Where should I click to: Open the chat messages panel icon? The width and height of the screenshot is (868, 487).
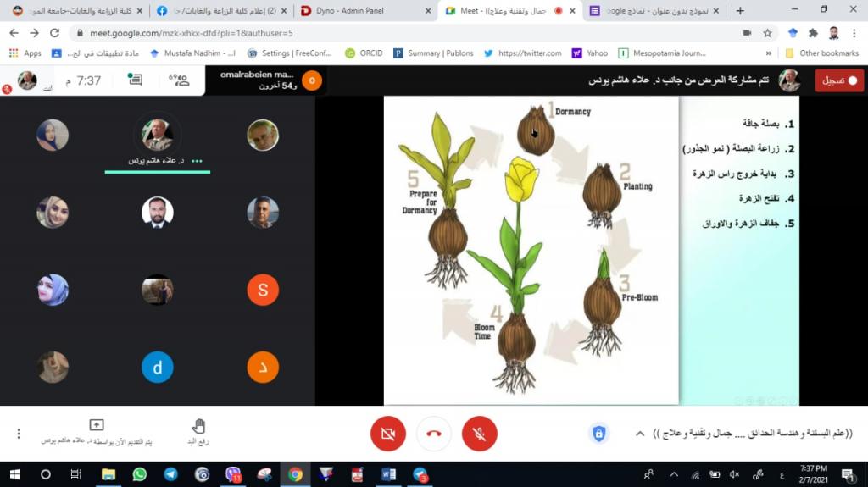[x=135, y=80]
